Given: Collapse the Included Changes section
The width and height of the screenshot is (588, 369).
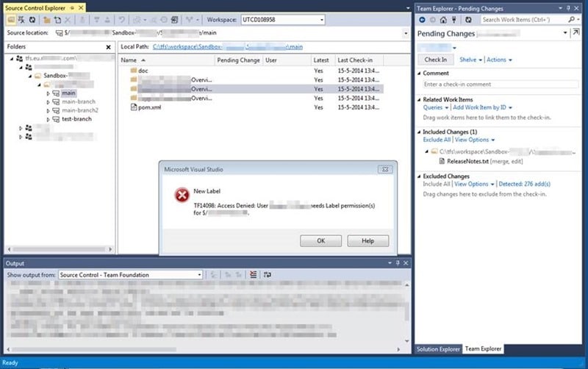Looking at the screenshot, I should click(x=419, y=132).
